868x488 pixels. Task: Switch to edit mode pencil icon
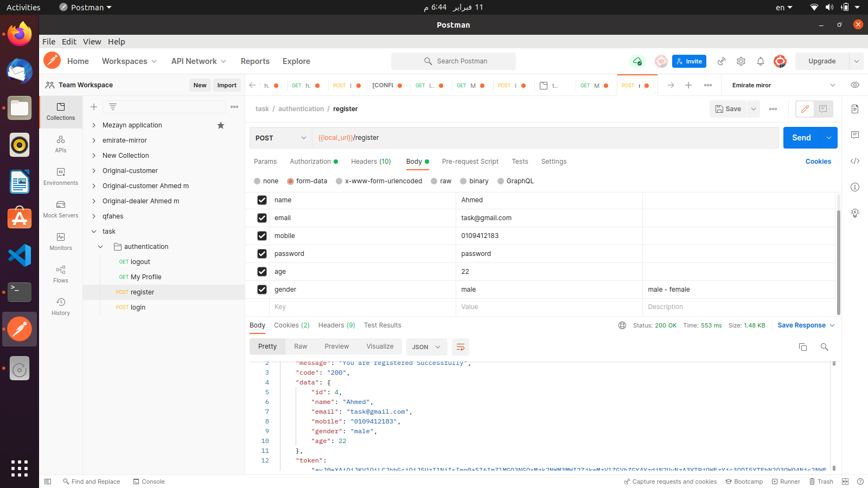point(805,109)
